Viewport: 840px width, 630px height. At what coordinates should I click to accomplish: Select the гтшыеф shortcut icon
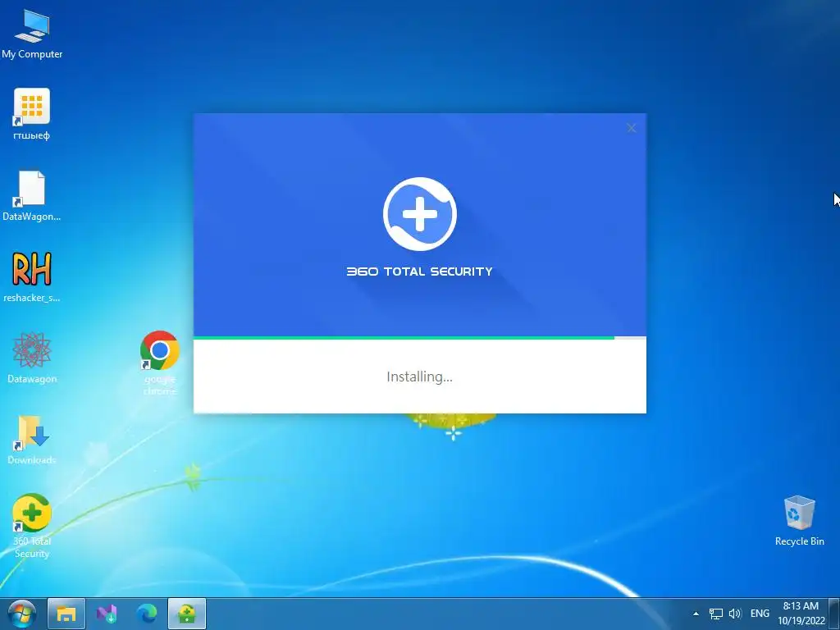click(x=32, y=113)
